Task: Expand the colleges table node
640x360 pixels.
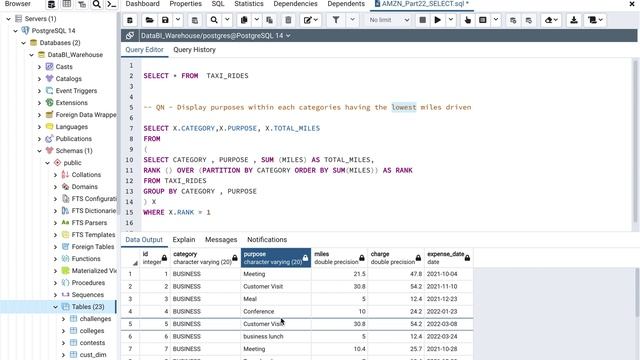Action: pos(63,331)
